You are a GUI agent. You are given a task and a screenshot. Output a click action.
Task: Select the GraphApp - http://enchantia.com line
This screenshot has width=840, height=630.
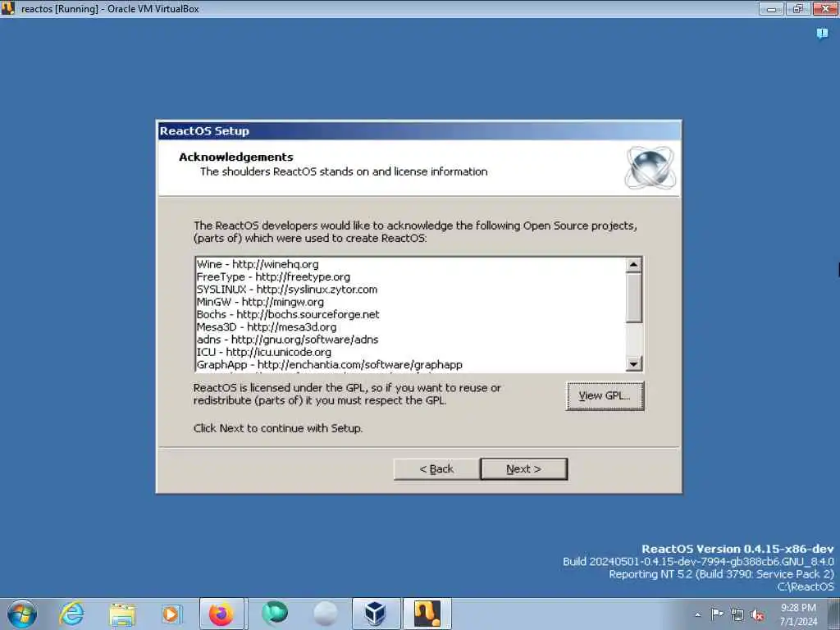tap(330, 364)
